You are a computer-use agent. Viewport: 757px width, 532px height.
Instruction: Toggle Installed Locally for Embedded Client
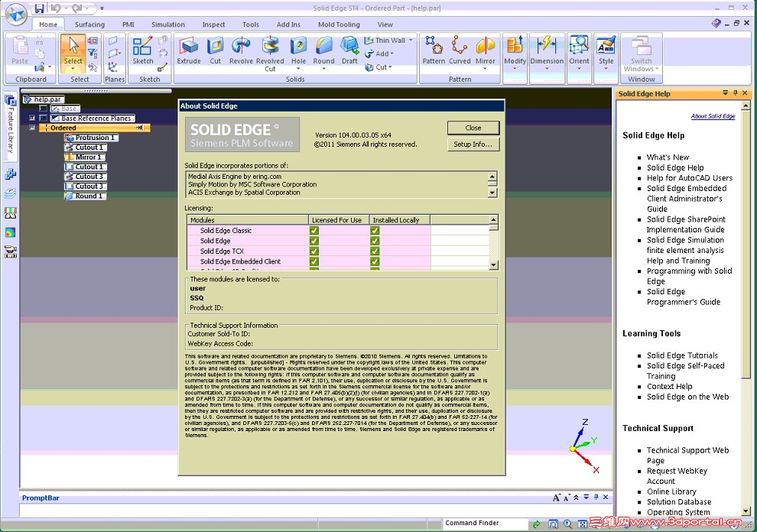(x=375, y=261)
